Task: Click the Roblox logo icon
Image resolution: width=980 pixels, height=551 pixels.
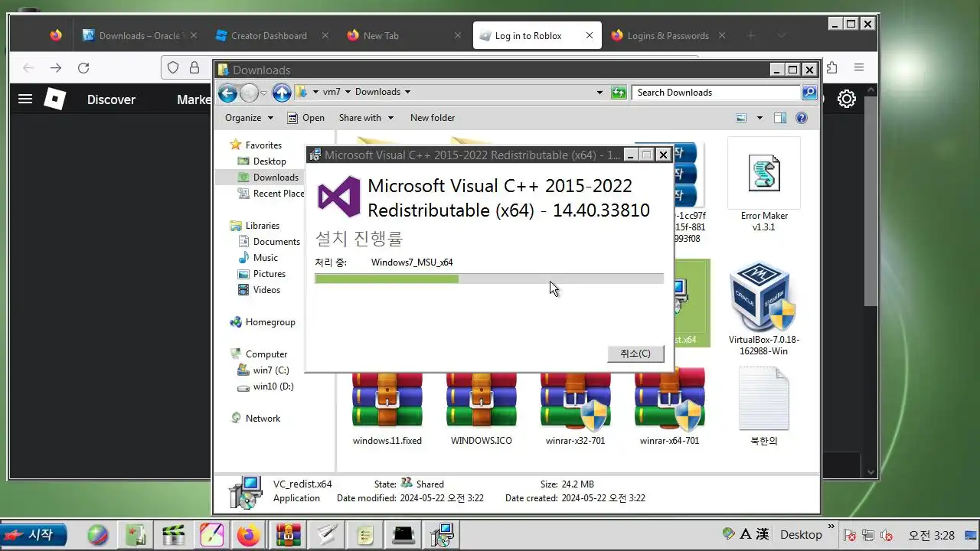Action: (55, 99)
